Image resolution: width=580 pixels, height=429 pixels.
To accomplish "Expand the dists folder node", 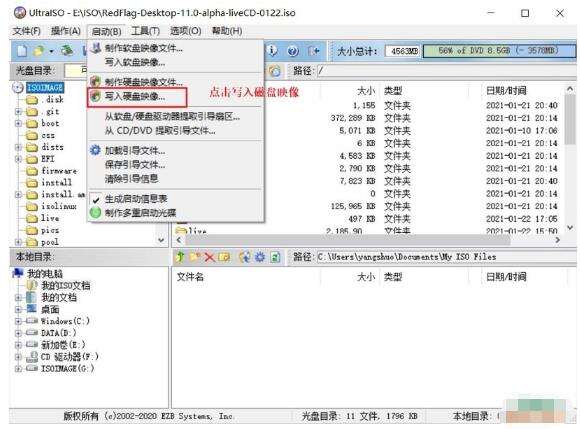I will coord(18,147).
